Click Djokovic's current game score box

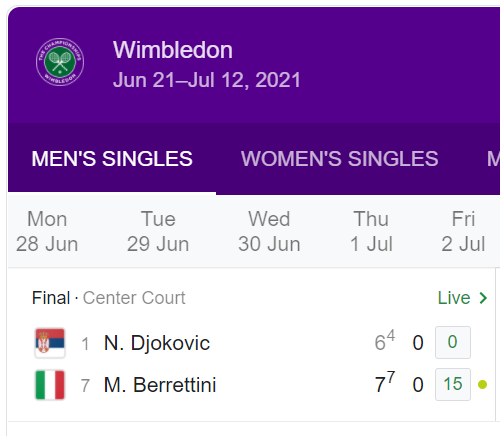(453, 342)
